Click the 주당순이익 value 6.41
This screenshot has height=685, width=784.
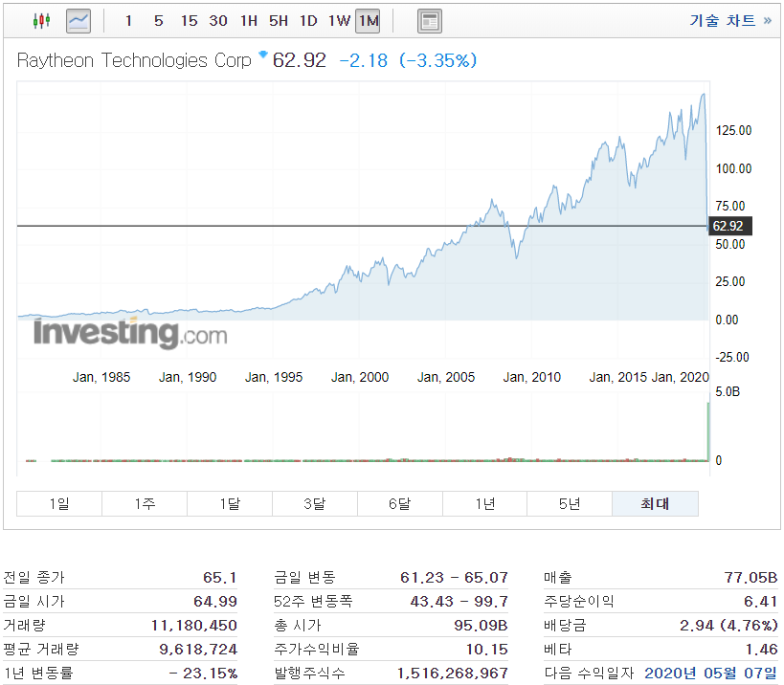[x=760, y=602]
